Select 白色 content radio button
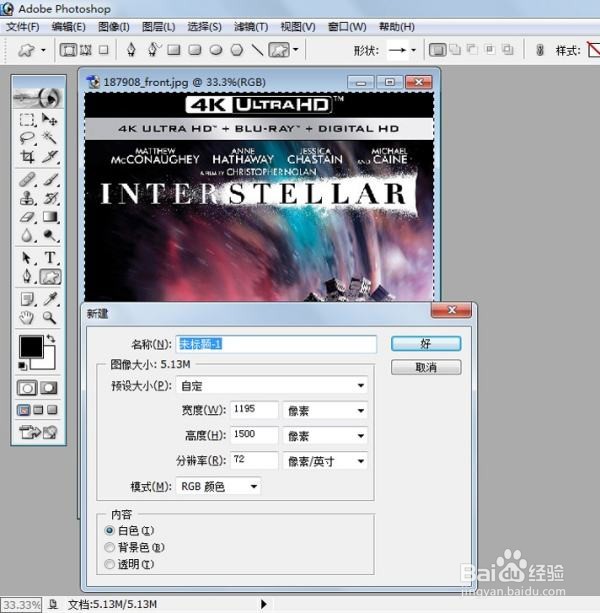The height and width of the screenshot is (613, 600). 109,531
